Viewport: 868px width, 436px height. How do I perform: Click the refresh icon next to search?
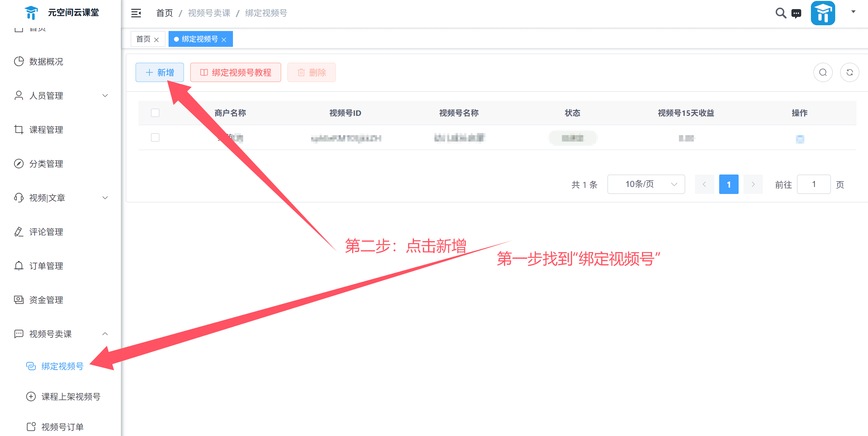(x=850, y=72)
